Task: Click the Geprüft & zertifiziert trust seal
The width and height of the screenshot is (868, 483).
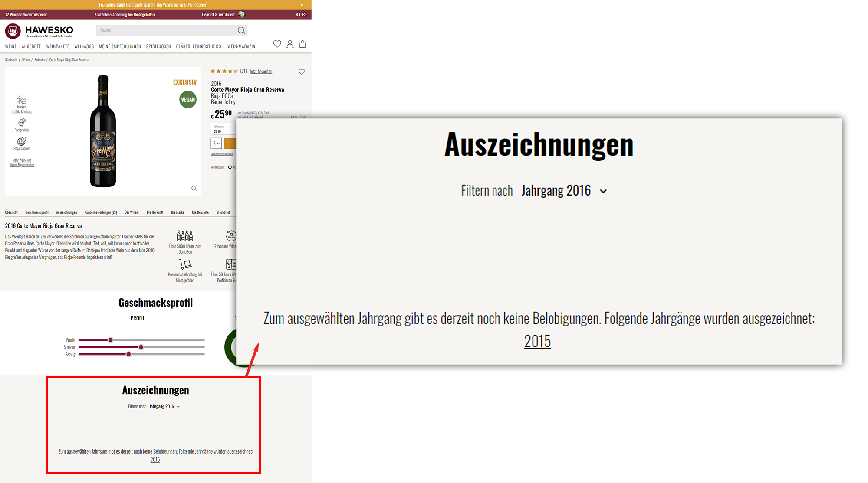Action: click(242, 14)
